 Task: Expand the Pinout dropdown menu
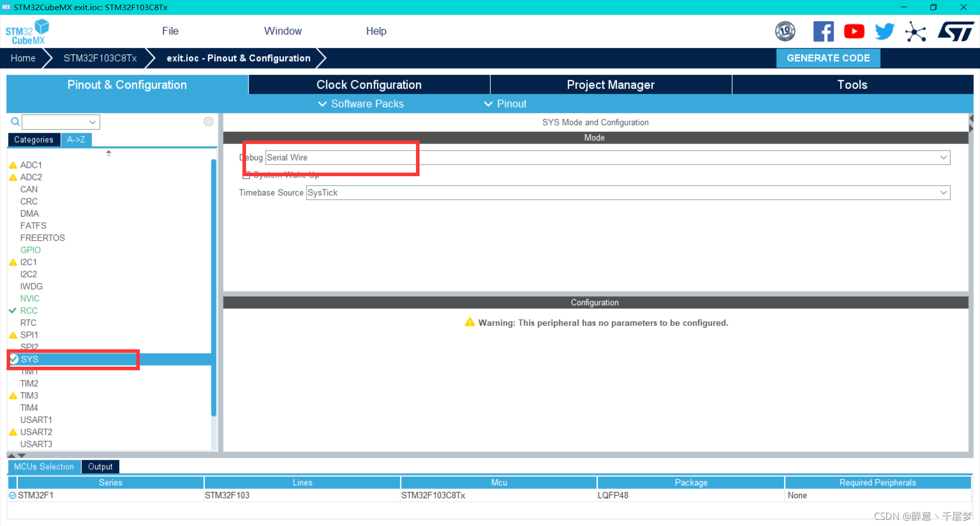pos(505,104)
